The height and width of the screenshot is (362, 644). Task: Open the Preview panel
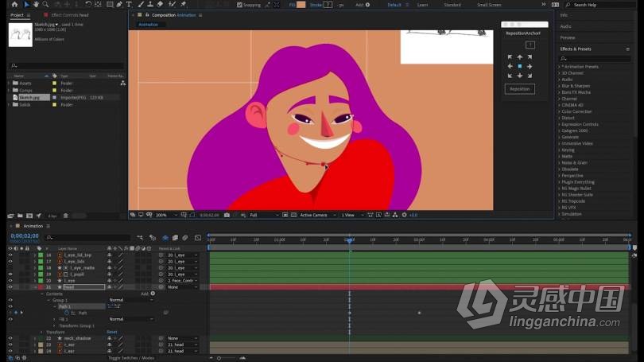(x=568, y=37)
